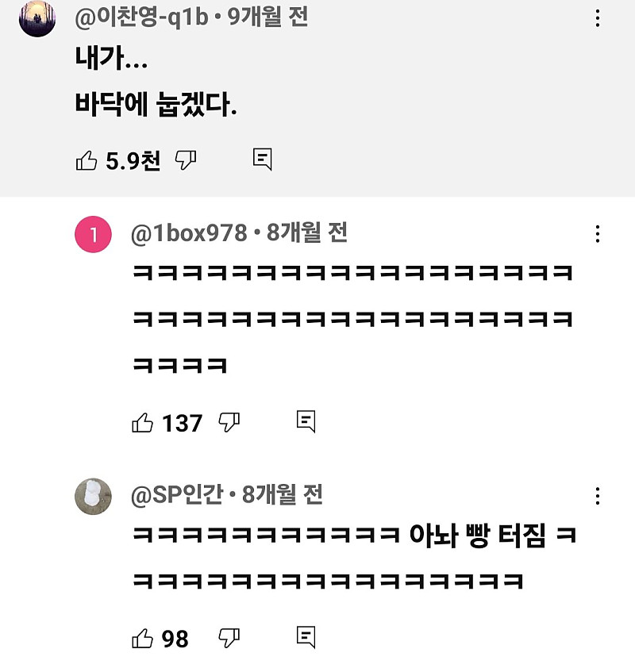Image resolution: width=635 pixels, height=672 pixels.
Task: Dislike the comment by @이찬영-q1b
Action: coord(184,160)
